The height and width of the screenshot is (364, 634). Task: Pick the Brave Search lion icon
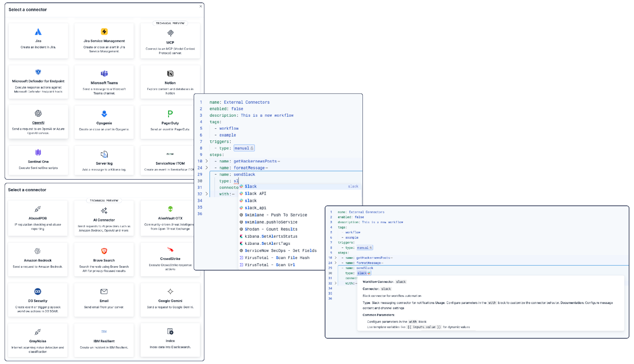pyautogui.click(x=104, y=251)
